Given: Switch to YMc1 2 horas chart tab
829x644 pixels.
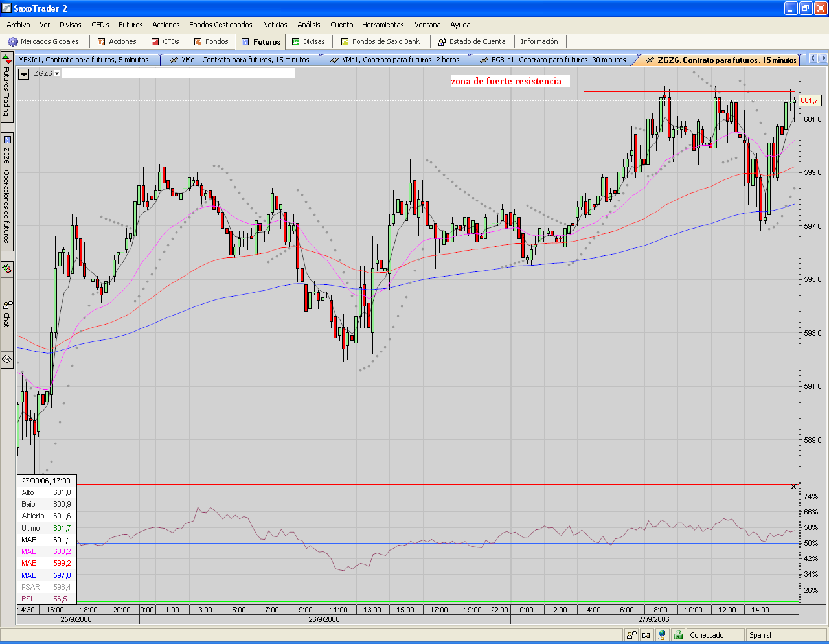Looking at the screenshot, I should pyautogui.click(x=395, y=60).
